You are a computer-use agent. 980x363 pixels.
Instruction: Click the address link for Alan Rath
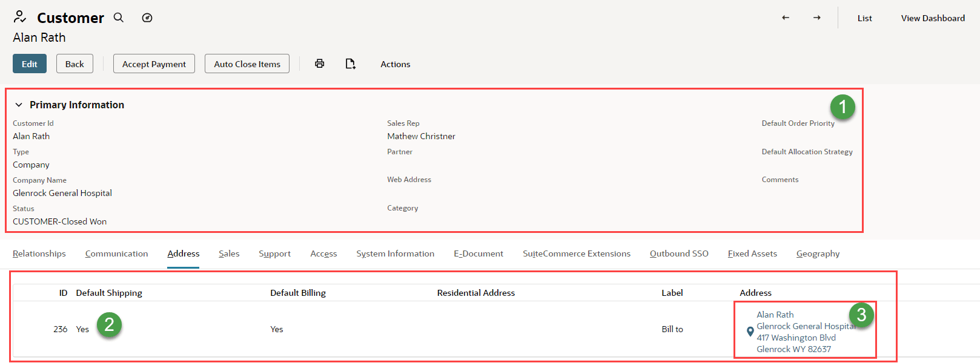click(806, 332)
